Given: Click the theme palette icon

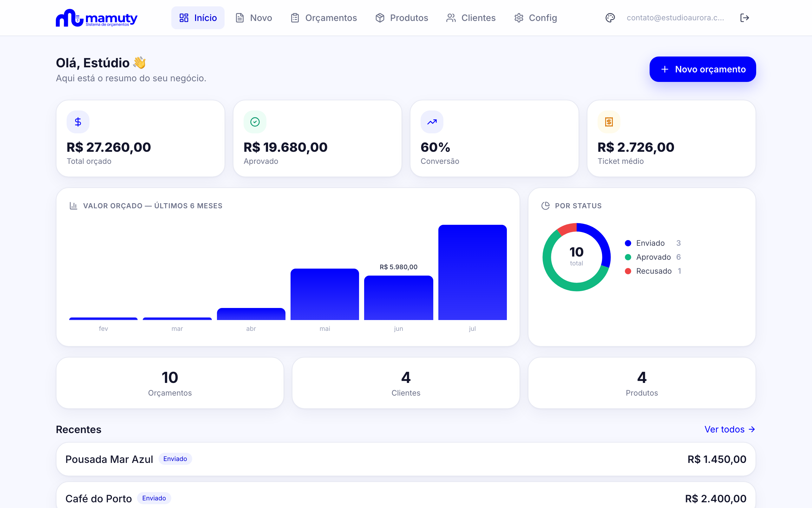Looking at the screenshot, I should coord(610,18).
